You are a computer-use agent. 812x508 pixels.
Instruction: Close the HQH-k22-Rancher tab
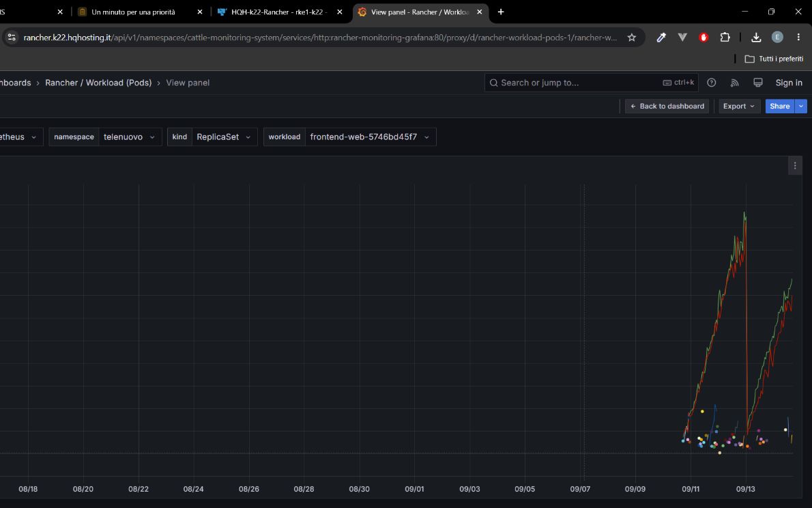340,12
